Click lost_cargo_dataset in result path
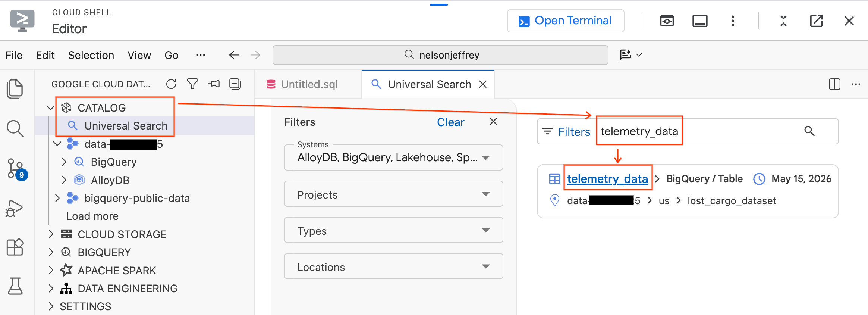 (x=732, y=201)
